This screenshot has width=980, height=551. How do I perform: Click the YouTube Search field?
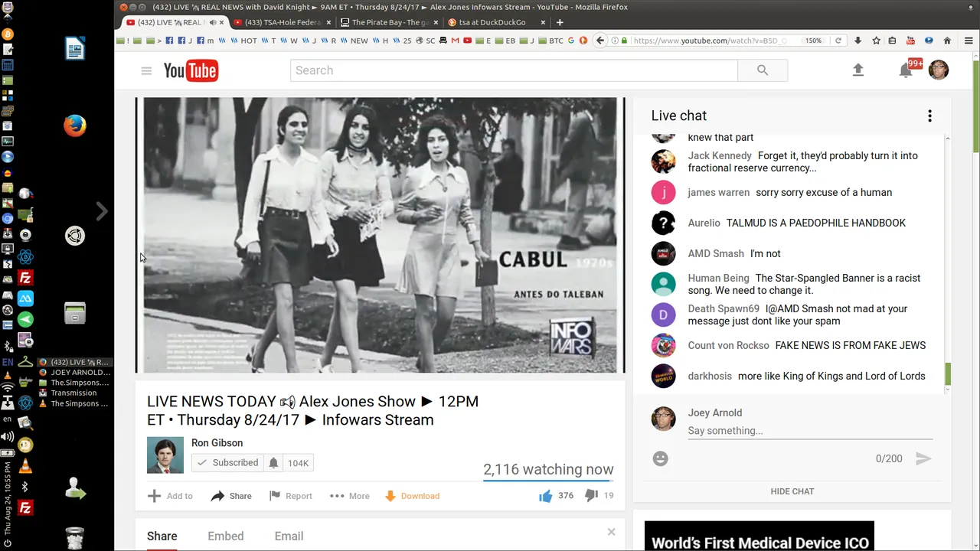point(514,70)
